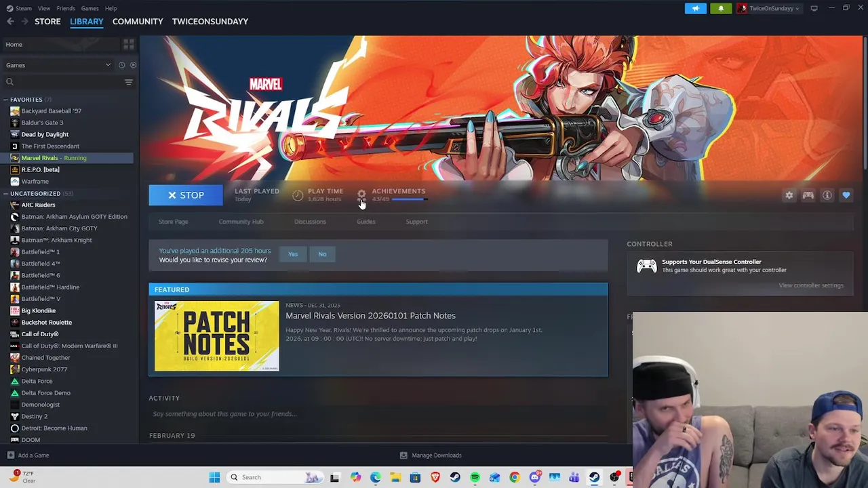Toggle the ready-to-play games filter
Viewport: 868px width, 488px height.
tap(133, 65)
